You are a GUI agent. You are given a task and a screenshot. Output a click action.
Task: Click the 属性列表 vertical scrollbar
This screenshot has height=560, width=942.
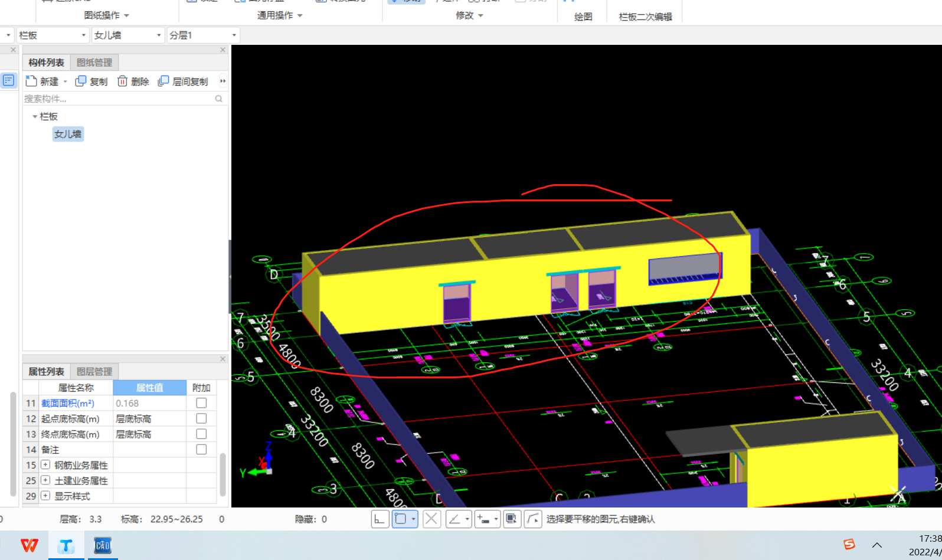(223, 474)
